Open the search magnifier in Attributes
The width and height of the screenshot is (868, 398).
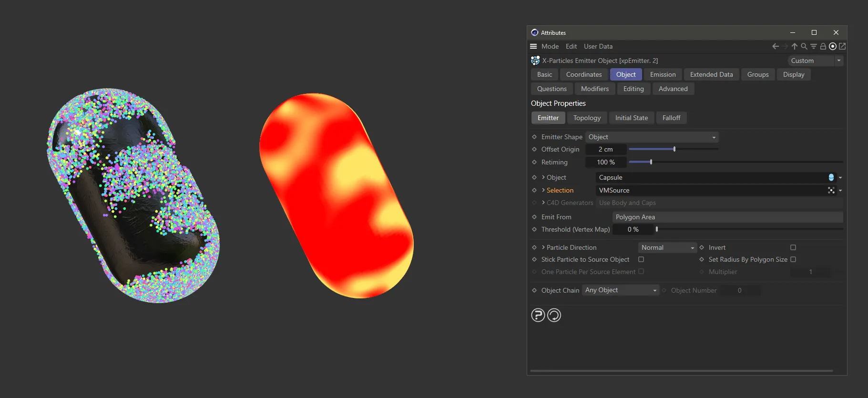click(804, 46)
